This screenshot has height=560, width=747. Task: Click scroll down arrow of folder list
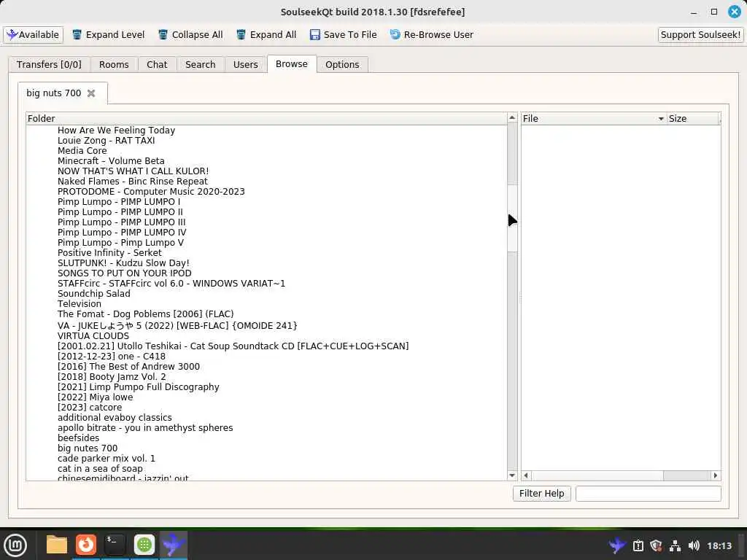point(512,475)
